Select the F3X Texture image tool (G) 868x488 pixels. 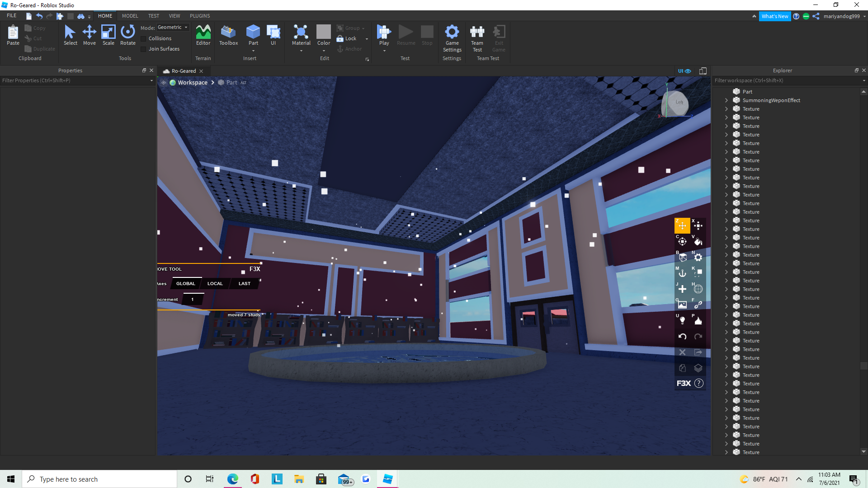[682, 305]
